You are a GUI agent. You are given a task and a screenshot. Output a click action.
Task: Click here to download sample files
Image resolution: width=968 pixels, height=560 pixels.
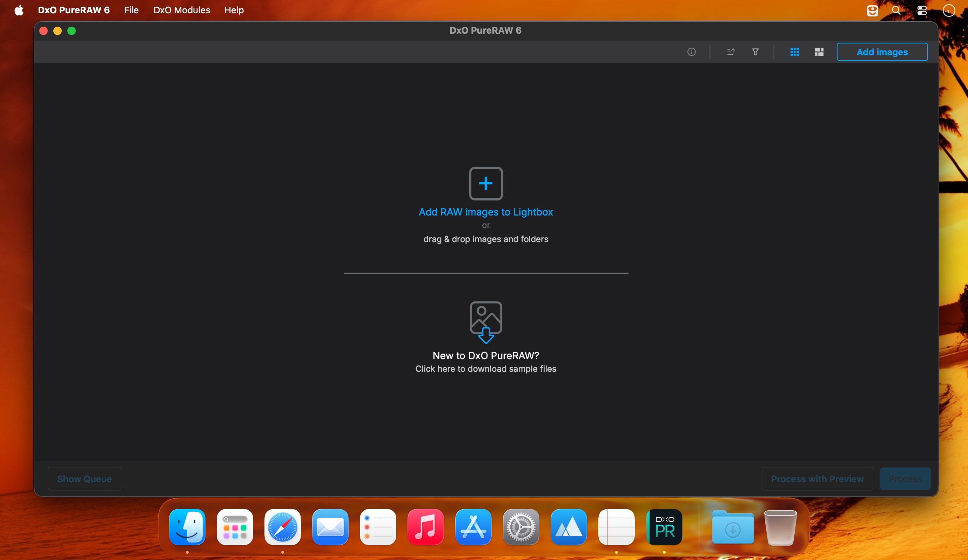point(485,368)
